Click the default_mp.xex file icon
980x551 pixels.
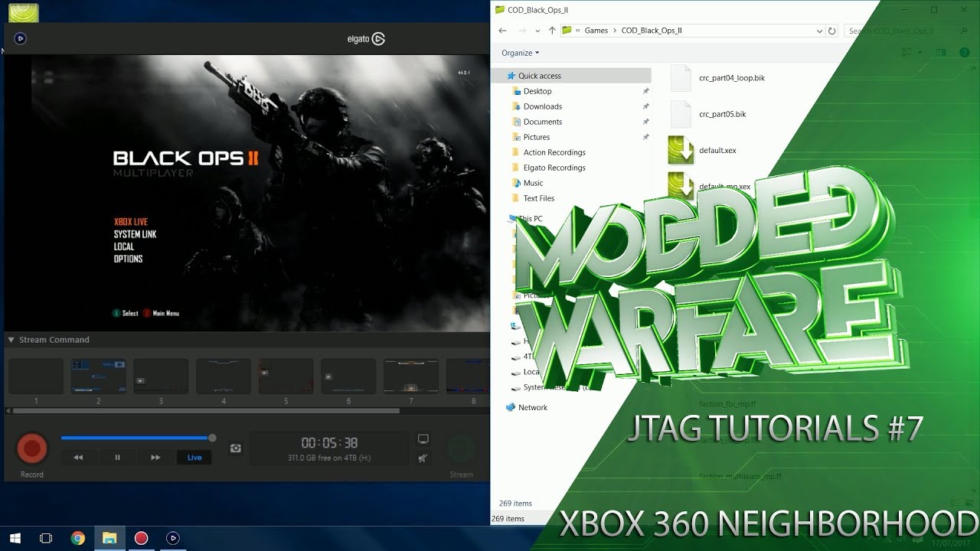[x=681, y=186]
